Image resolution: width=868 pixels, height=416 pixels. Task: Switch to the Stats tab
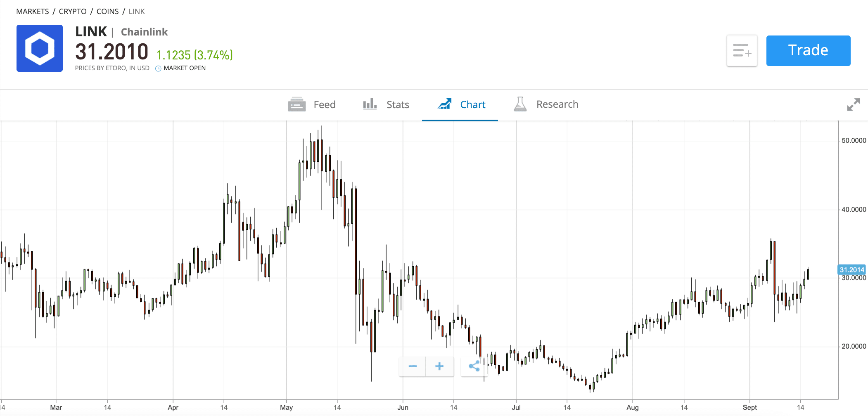point(386,105)
